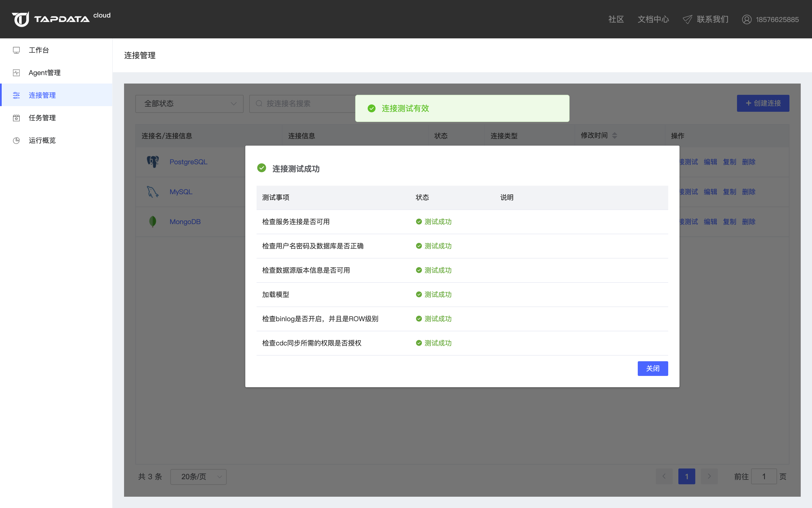
Task: Click 测试成功 status for 加载模型
Action: tap(434, 294)
